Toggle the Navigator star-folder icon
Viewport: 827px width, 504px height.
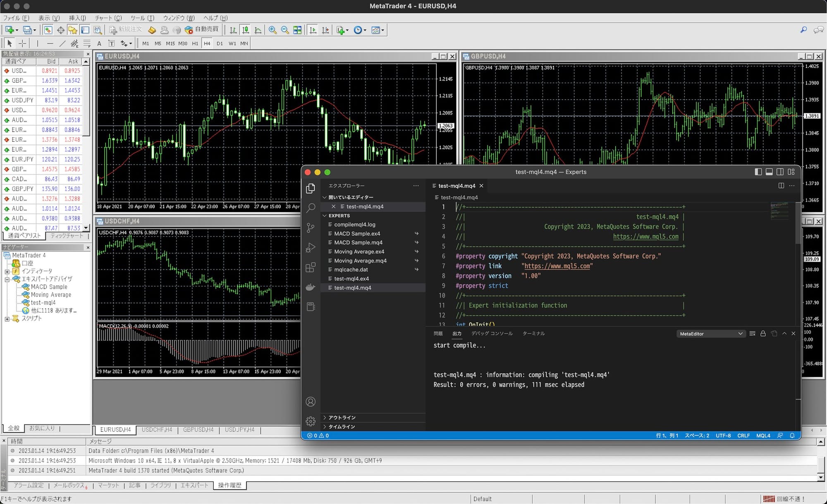click(73, 30)
